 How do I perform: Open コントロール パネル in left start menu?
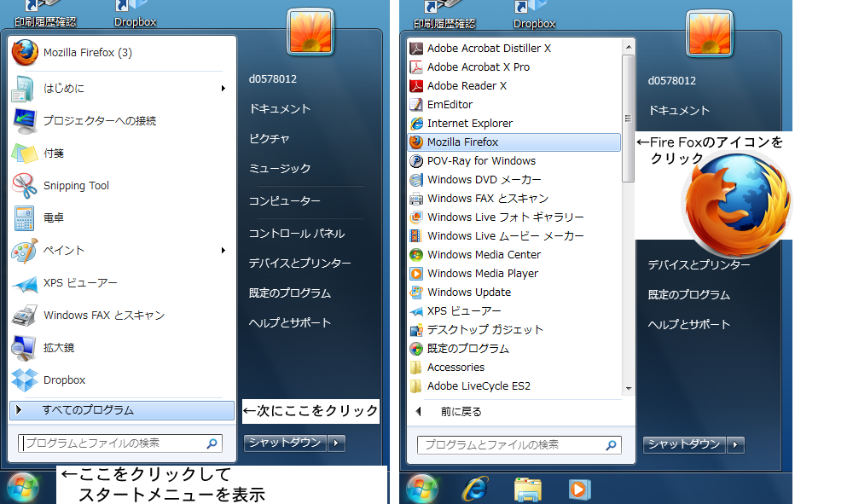pyautogui.click(x=296, y=233)
